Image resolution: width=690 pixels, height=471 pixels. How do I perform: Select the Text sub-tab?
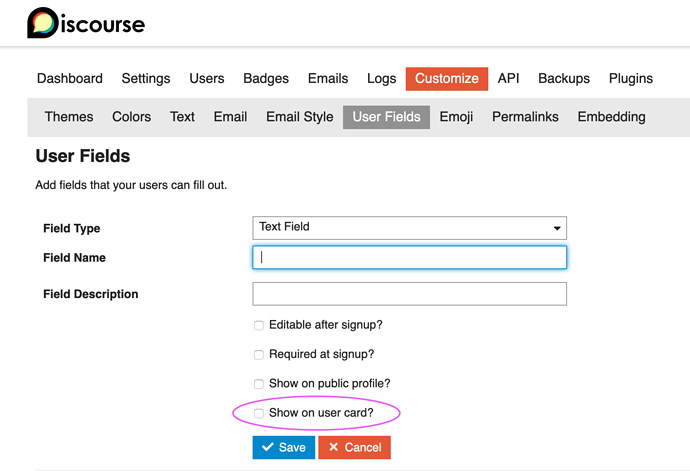tap(182, 117)
